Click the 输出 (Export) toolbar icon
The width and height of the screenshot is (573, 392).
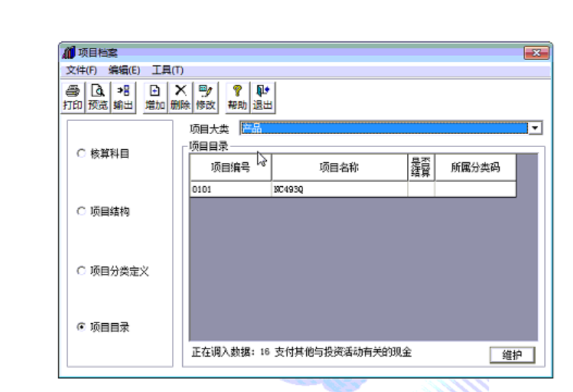(123, 97)
